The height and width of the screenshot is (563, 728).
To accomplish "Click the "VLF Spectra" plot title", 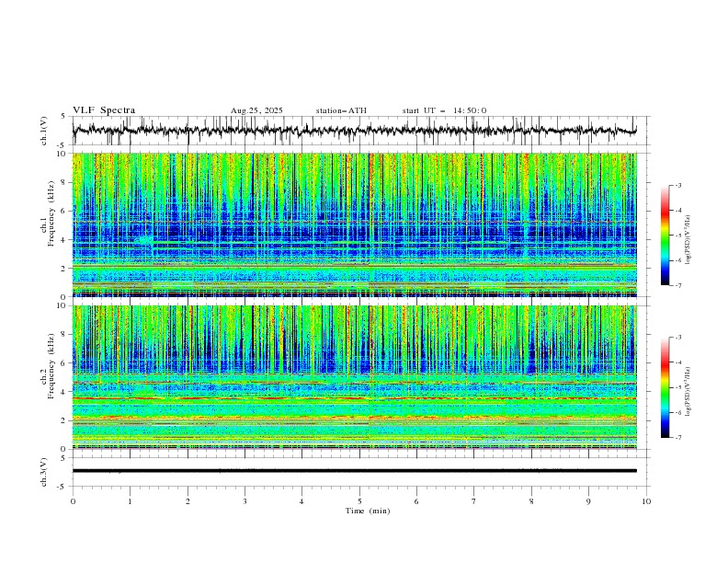I will click(104, 110).
